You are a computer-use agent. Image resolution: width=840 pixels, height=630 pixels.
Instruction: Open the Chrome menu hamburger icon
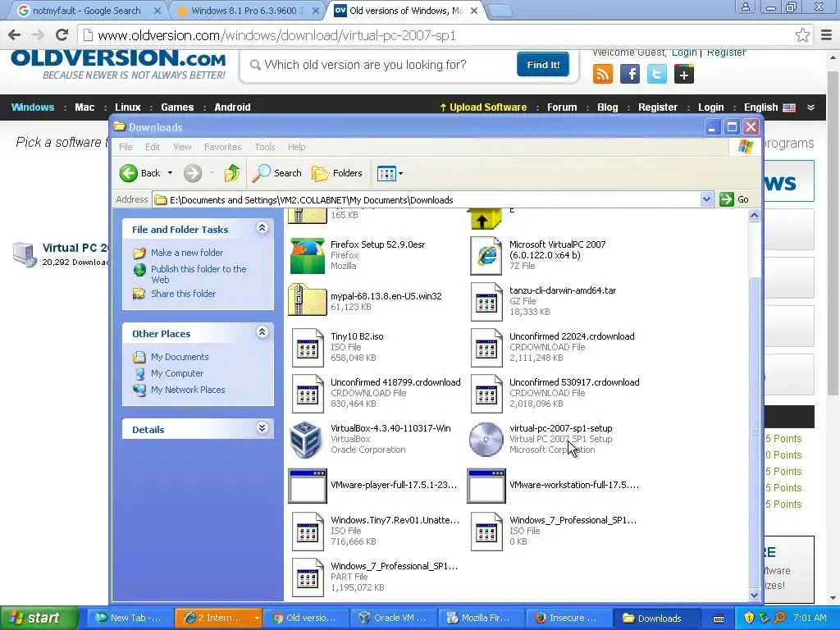[x=827, y=35]
